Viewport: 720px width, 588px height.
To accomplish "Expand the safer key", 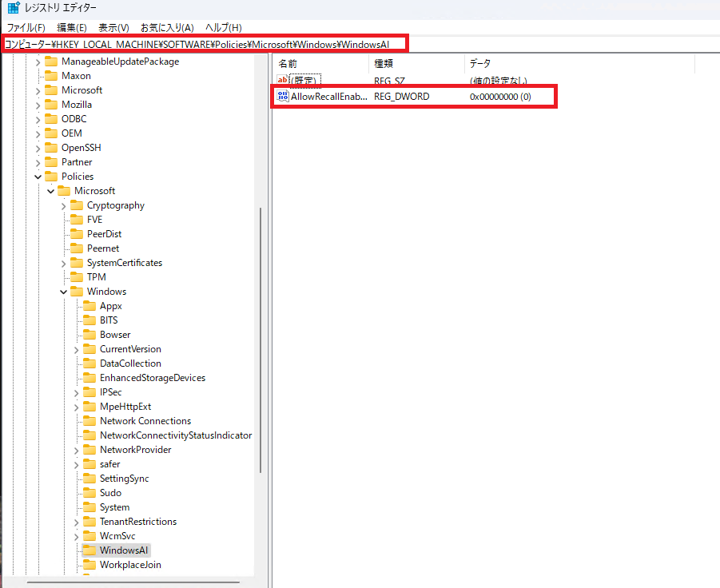I will click(77, 465).
